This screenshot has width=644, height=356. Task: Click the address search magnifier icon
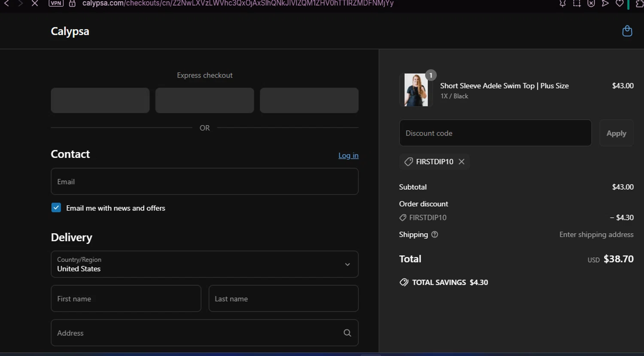click(347, 333)
